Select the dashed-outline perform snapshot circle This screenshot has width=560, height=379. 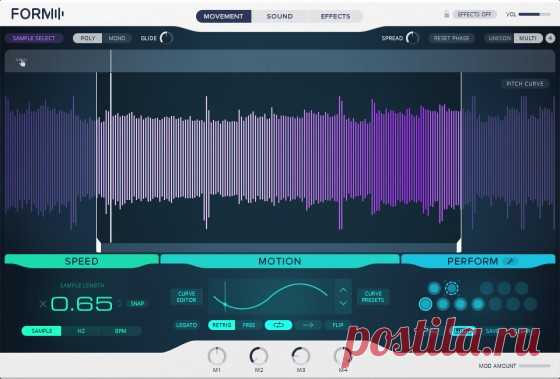coord(451,288)
